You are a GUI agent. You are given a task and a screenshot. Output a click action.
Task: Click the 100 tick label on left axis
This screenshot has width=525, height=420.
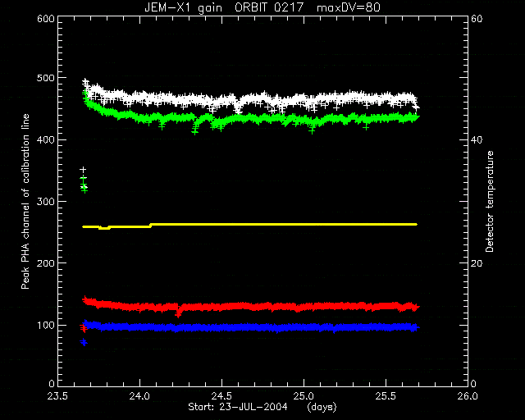[46, 325]
